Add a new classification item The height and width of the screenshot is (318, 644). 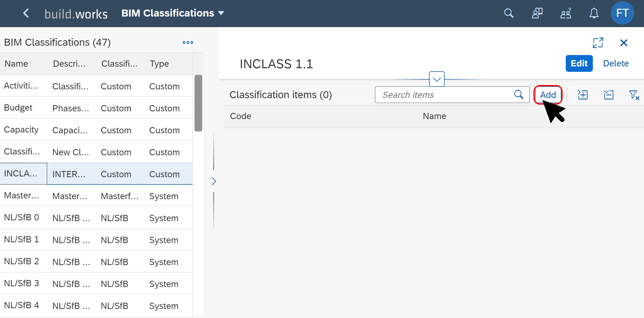coord(548,95)
